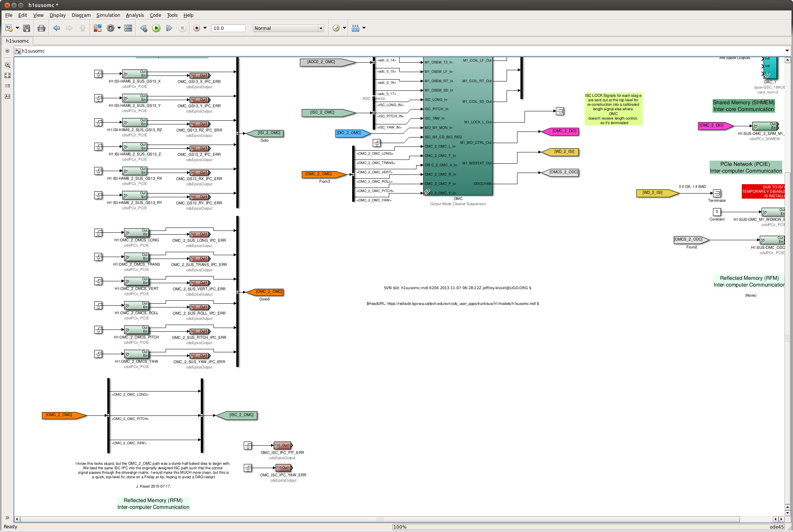Open the File menu
The height and width of the screenshot is (532, 793).
[x=9, y=15]
